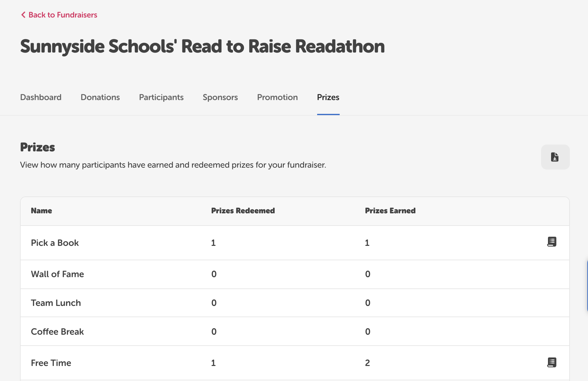Click the back chevron icon next to Fundraisers
The image size is (588, 381).
pyautogui.click(x=23, y=15)
